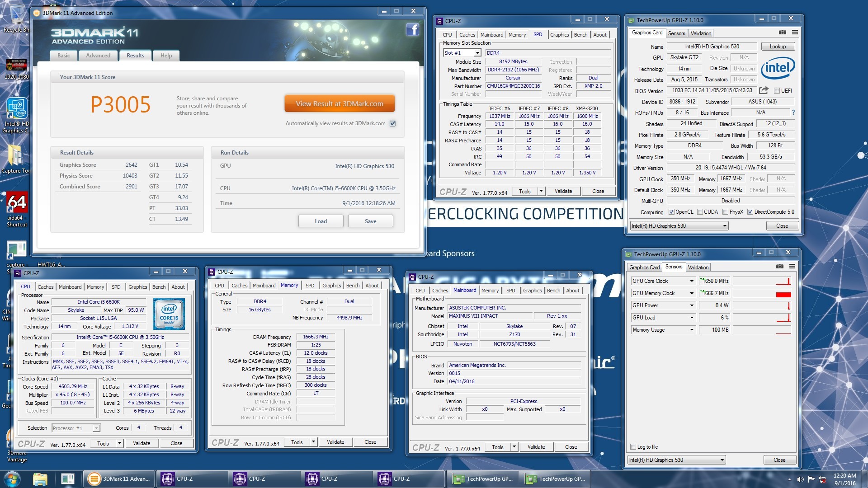Click the Intel logo in GPU-Z Graphics Card
The image size is (868, 488).
pyautogui.click(x=778, y=68)
